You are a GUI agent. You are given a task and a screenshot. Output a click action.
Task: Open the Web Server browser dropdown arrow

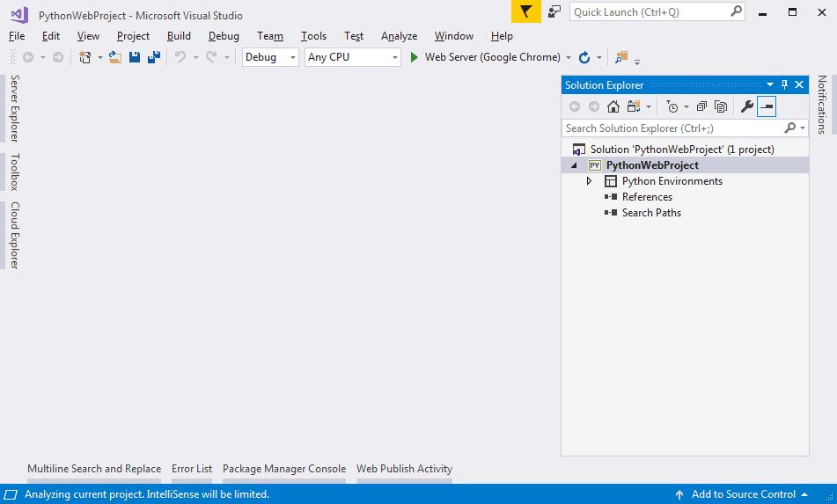(569, 57)
